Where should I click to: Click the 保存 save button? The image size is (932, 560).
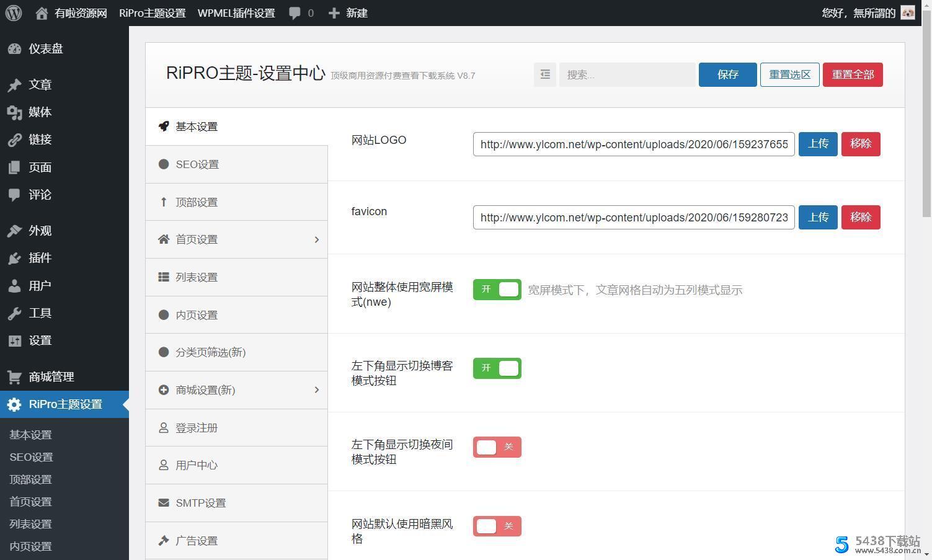tap(727, 74)
